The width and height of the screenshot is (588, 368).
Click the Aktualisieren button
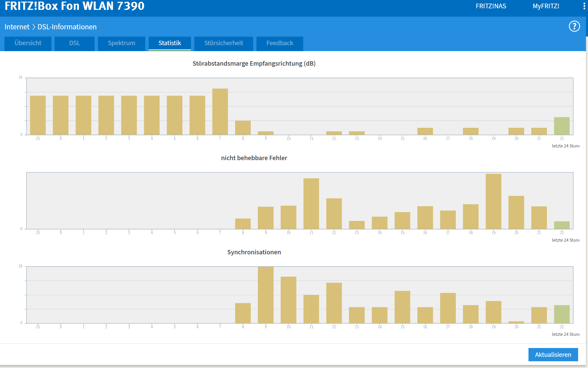click(553, 355)
